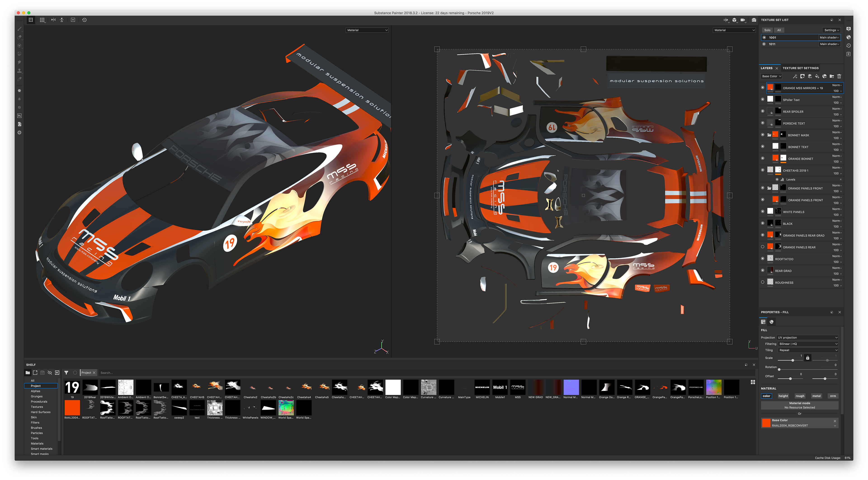Click the shelf filter funnel icon

[66, 373]
